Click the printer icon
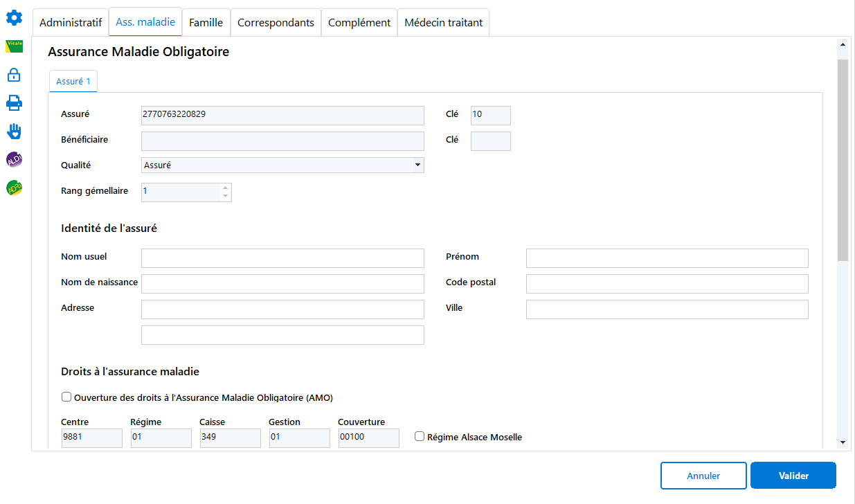 point(14,103)
